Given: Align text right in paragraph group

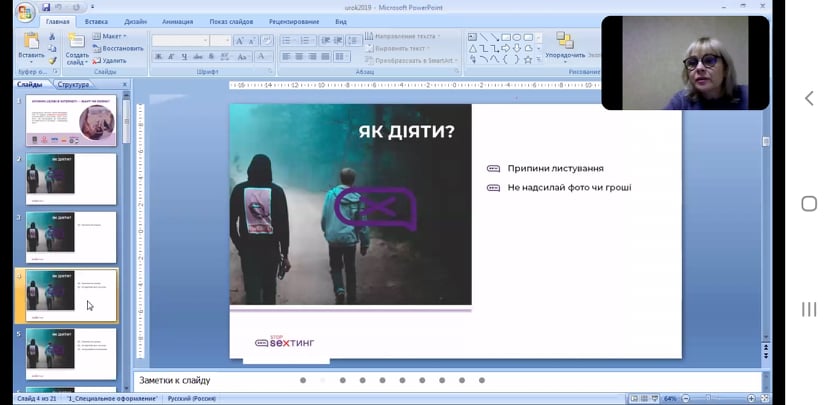Looking at the screenshot, I should pos(312,56).
